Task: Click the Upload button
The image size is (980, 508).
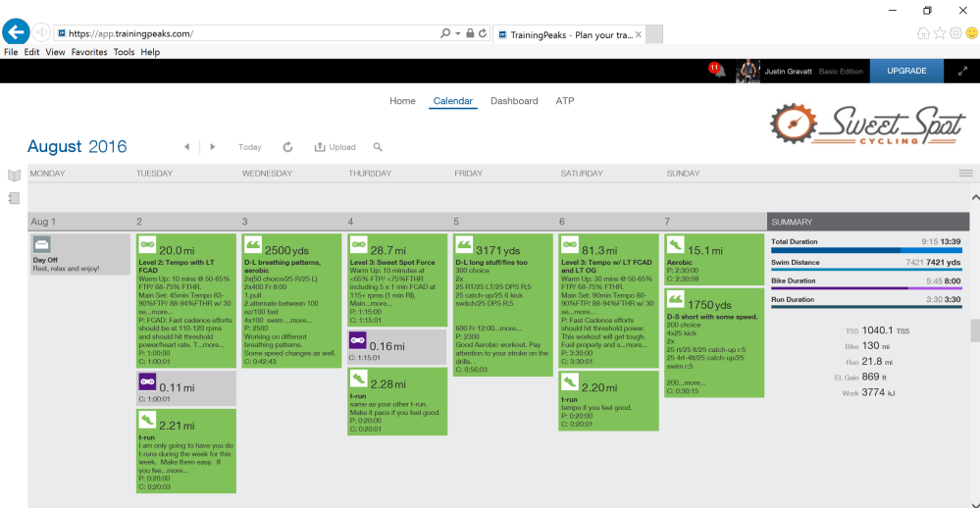Action: pos(335,147)
